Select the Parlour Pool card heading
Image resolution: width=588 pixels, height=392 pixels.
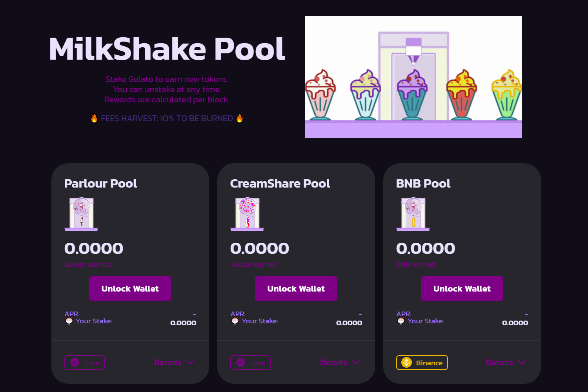(x=100, y=183)
